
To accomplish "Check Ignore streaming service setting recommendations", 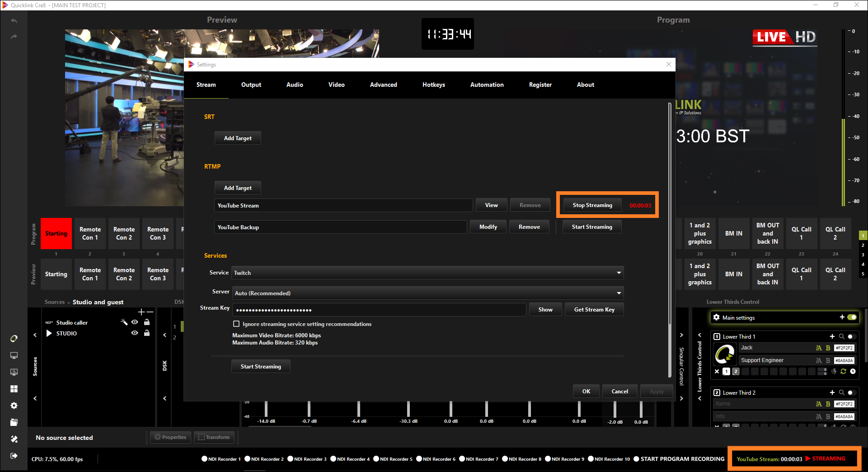I will (x=236, y=324).
